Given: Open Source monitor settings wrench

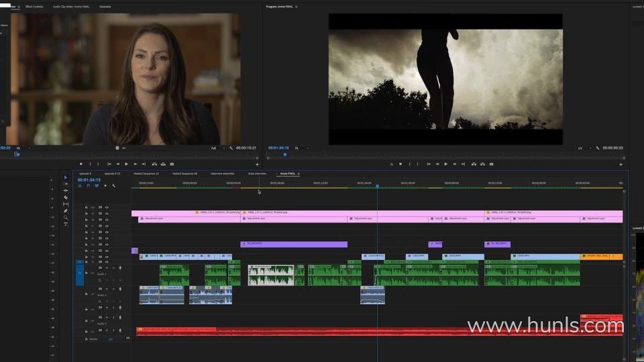Looking at the screenshot, I should pos(231,148).
